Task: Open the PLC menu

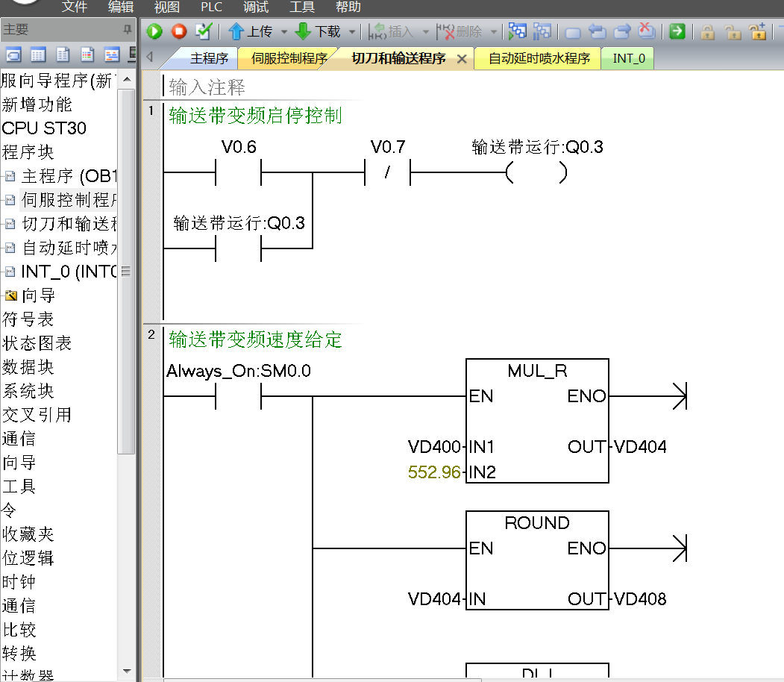Action: tap(211, 7)
